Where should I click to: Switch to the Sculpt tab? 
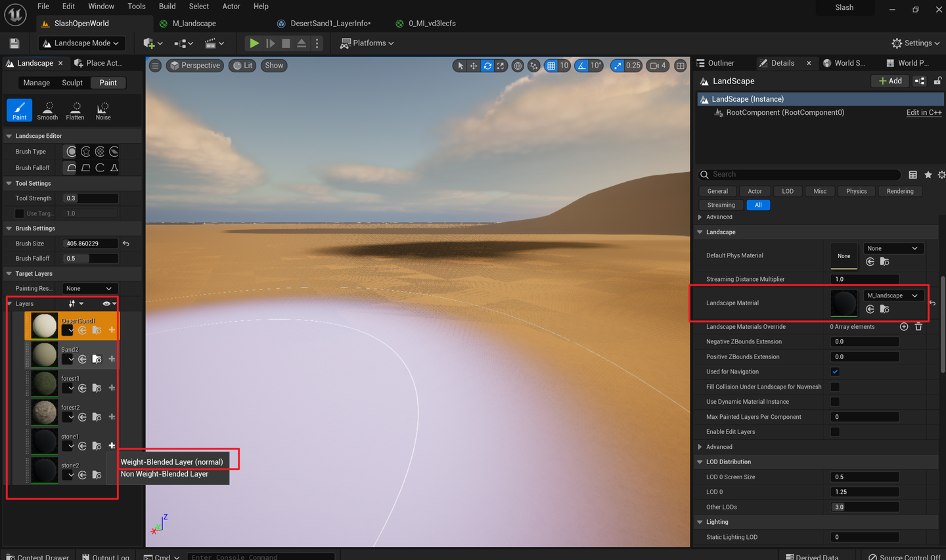click(72, 83)
